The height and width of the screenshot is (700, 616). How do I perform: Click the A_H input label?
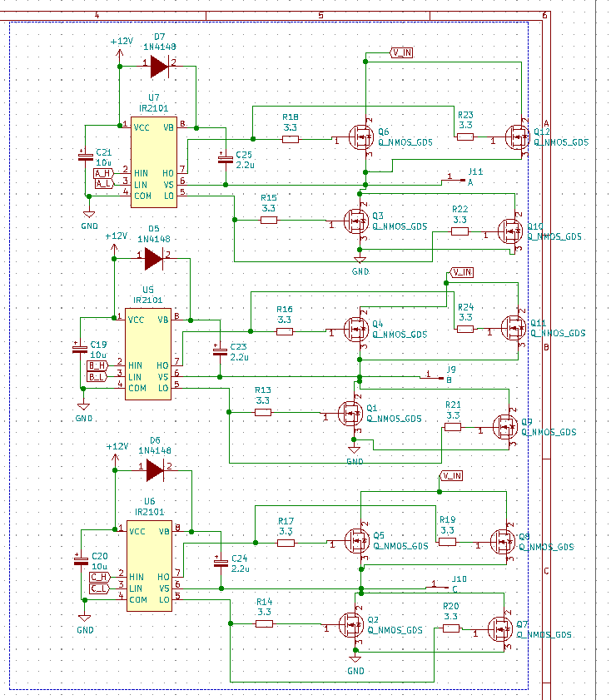(103, 173)
